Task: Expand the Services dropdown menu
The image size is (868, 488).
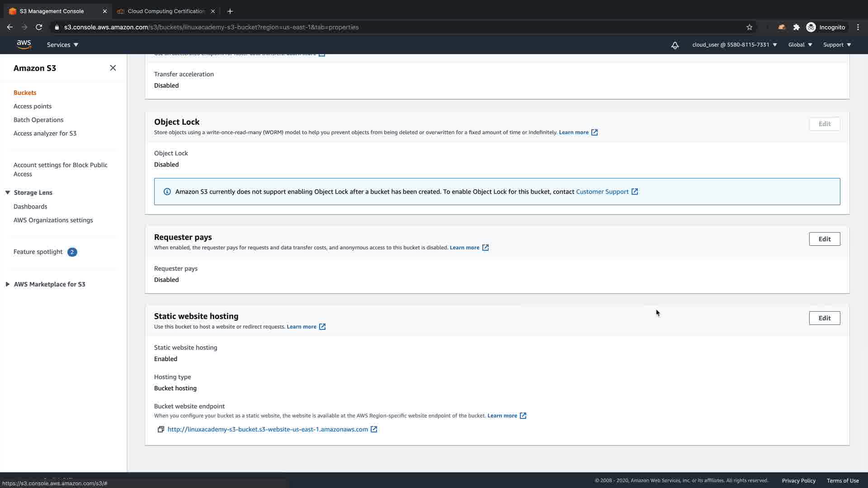Action: (62, 45)
